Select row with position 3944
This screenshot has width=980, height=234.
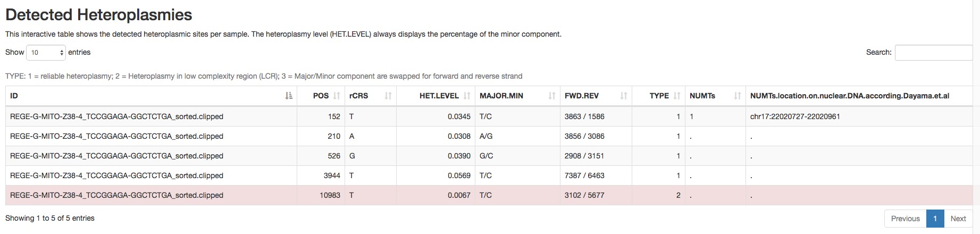pos(490,175)
